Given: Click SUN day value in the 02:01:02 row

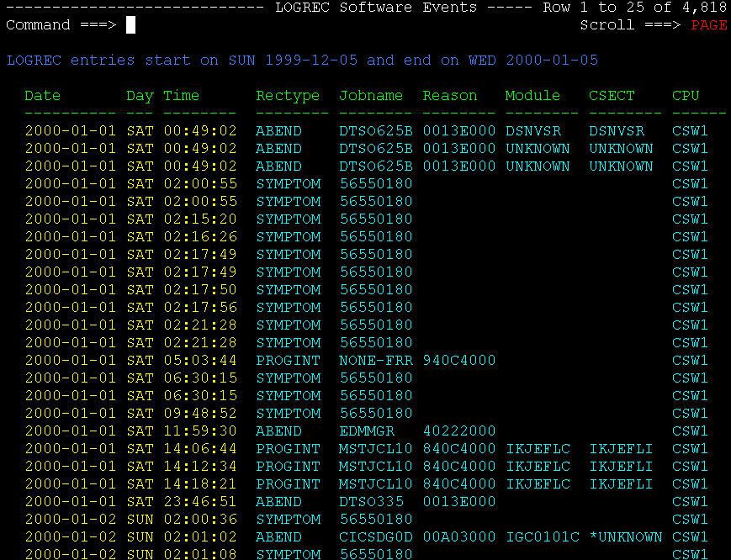Looking at the screenshot, I should 140,537.
